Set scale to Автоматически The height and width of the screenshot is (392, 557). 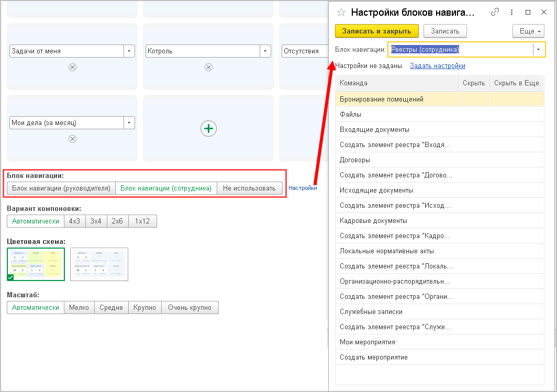(36, 308)
